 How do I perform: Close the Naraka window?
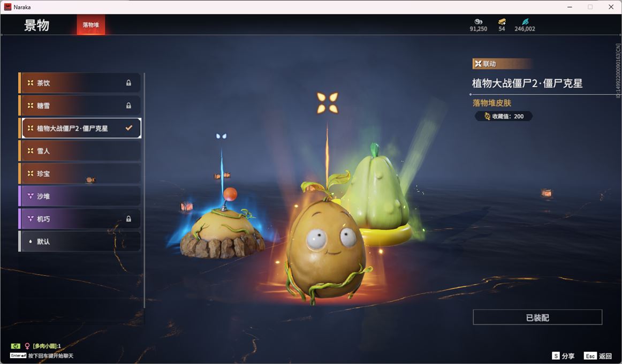point(611,7)
